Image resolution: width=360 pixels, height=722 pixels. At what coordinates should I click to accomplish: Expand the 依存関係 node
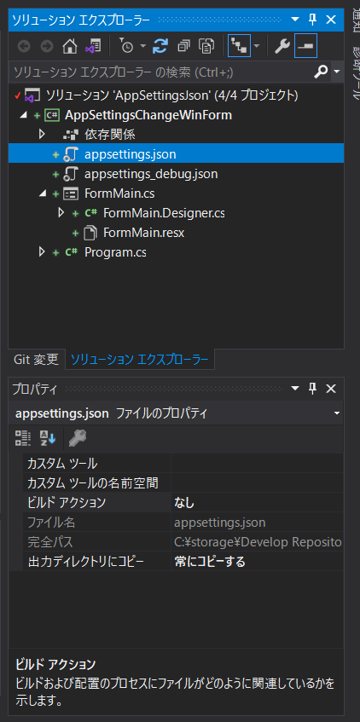pos(42,135)
